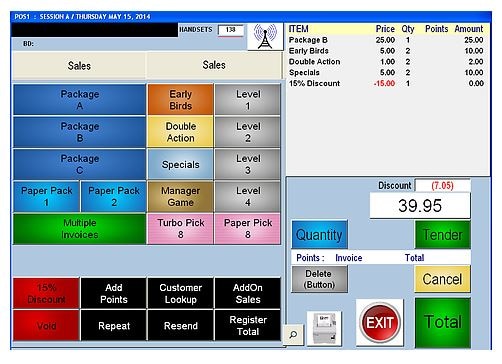Apply the red 15% Discount button
Viewport: 502px width, 364px height.
pos(46,293)
